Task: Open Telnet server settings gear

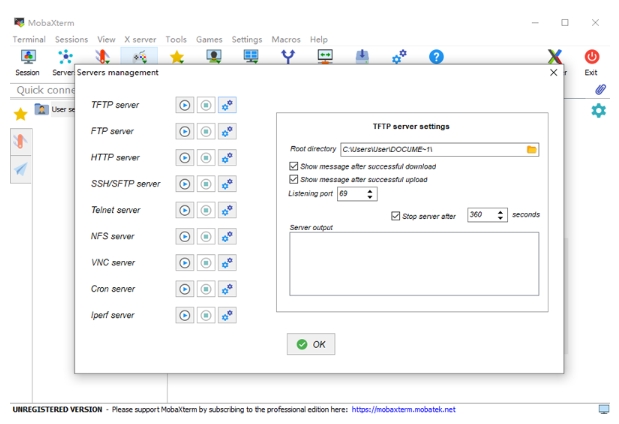Action: (227, 210)
